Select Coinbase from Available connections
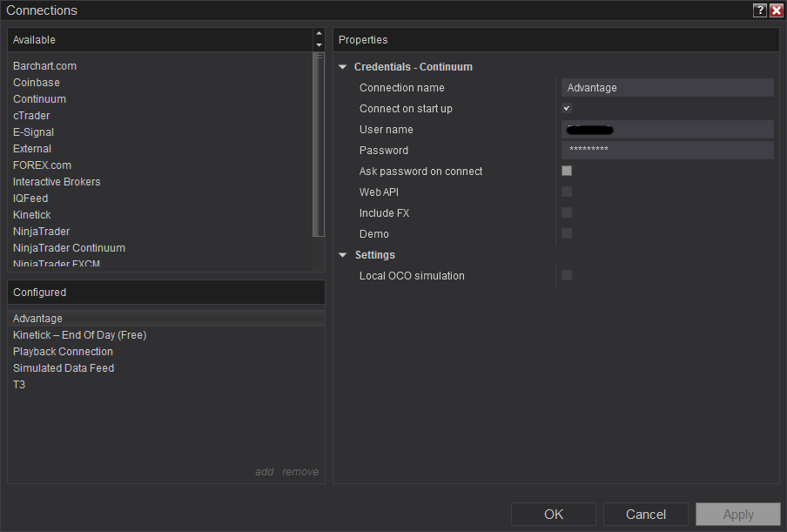This screenshot has width=787, height=532. (37, 83)
